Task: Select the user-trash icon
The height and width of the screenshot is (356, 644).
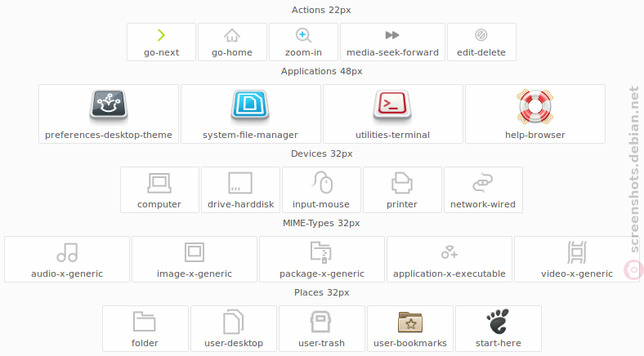Action: (320, 322)
